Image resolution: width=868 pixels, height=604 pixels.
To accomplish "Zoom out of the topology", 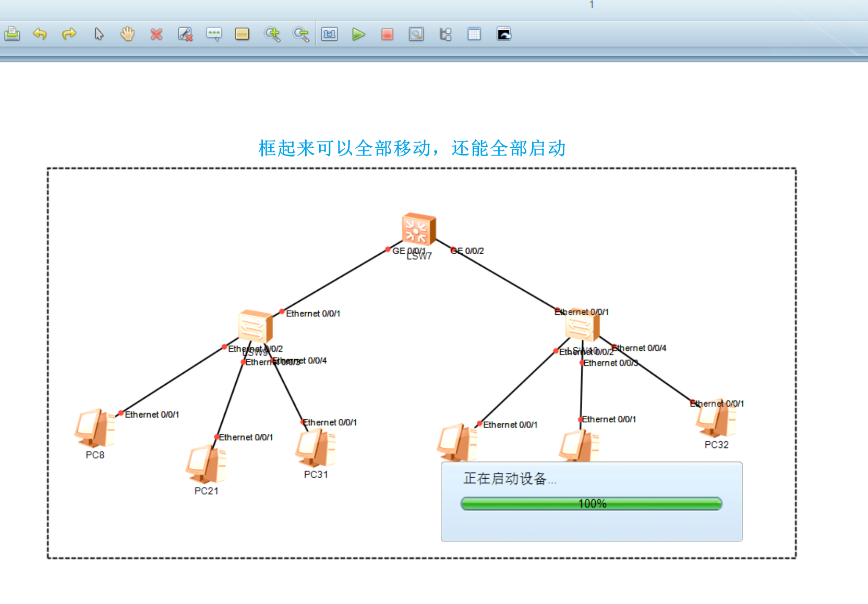I will pos(301,34).
